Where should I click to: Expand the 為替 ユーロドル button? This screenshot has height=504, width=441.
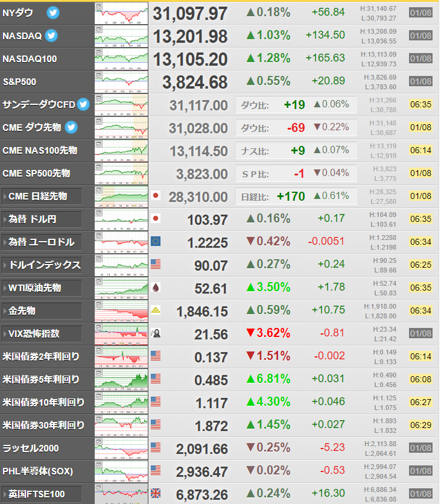click(x=42, y=242)
